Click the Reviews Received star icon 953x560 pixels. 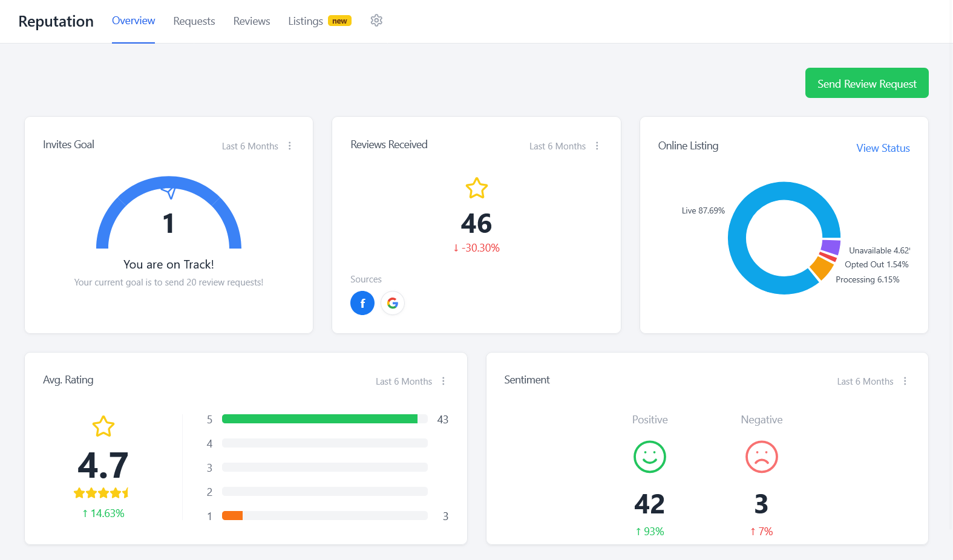(x=477, y=188)
